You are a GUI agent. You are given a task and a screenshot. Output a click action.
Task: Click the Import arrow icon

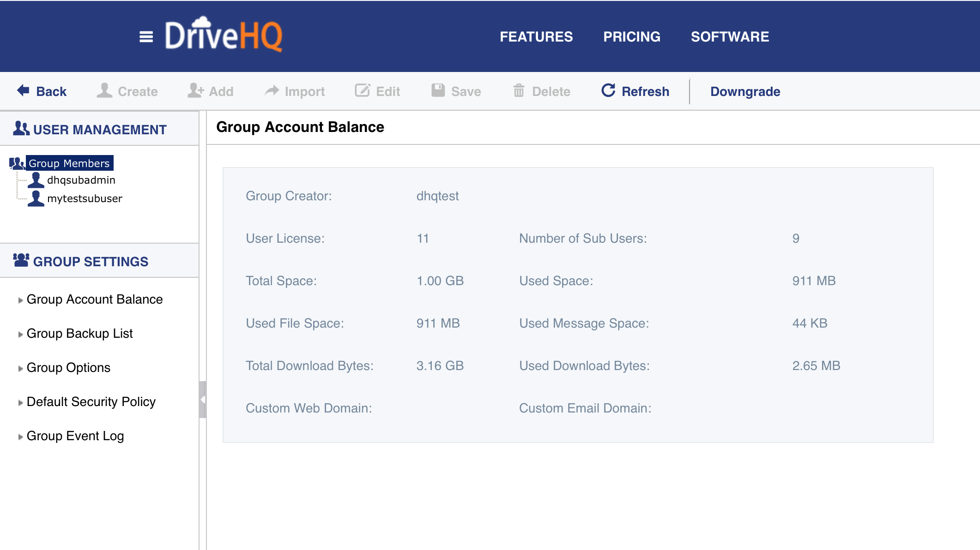coord(272,90)
